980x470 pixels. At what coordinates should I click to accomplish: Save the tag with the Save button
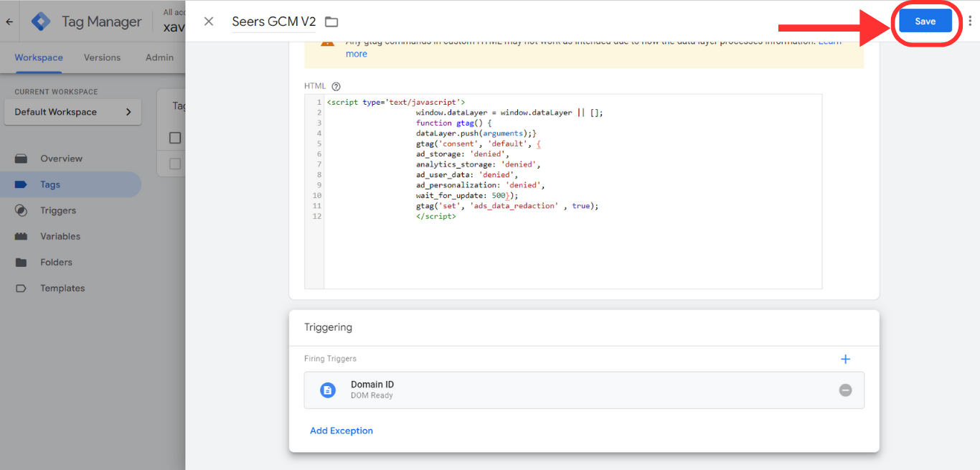[x=925, y=22]
